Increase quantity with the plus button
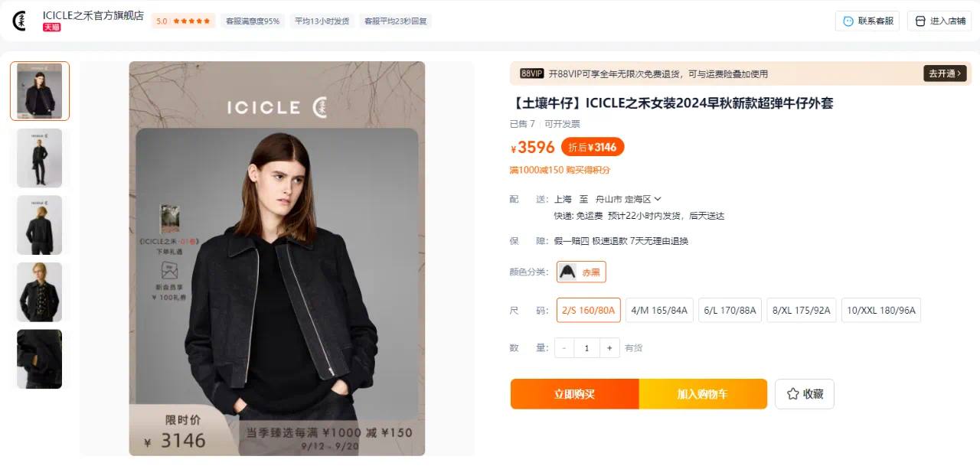 coord(609,348)
